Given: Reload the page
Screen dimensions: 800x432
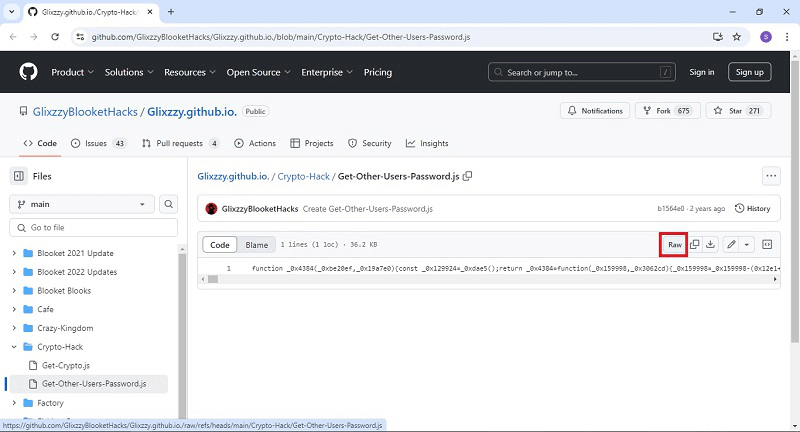Looking at the screenshot, I should [x=55, y=37].
